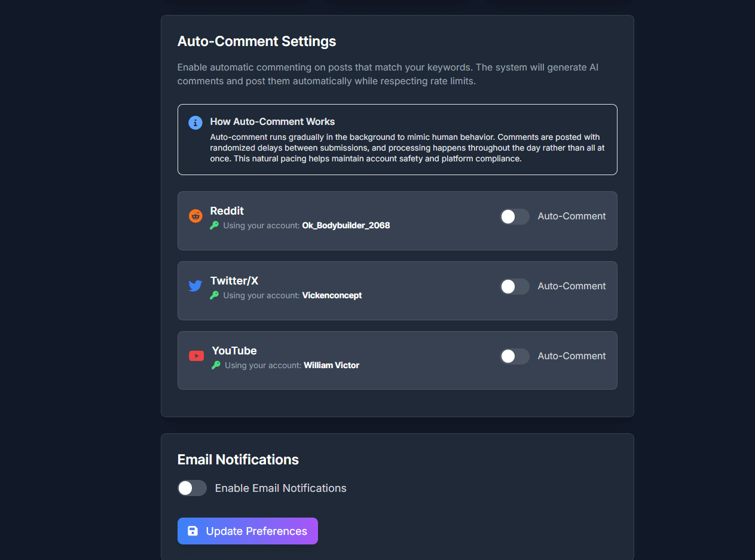Click the Auto-Comment Settings heading

click(256, 41)
